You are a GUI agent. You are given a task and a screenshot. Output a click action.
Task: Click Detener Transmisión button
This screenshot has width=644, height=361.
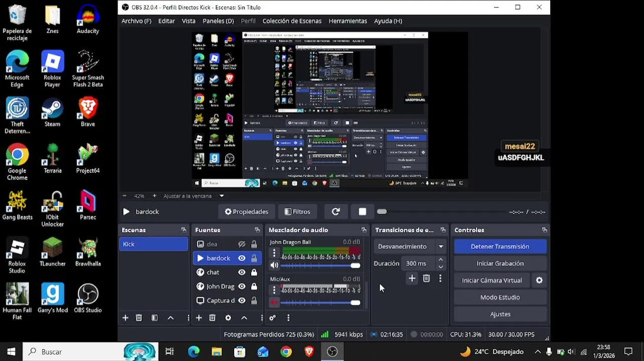[x=500, y=247]
